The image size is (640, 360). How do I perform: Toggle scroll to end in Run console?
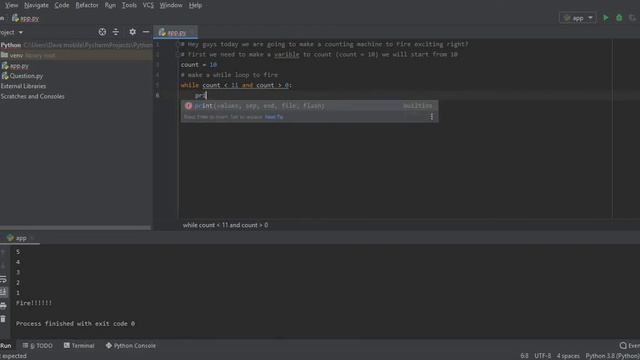(x=3, y=292)
